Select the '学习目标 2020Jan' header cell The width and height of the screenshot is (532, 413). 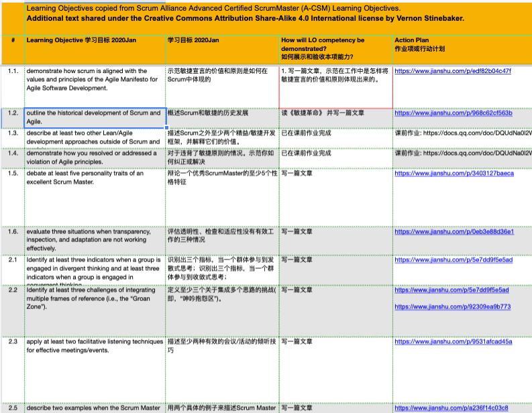pos(222,50)
